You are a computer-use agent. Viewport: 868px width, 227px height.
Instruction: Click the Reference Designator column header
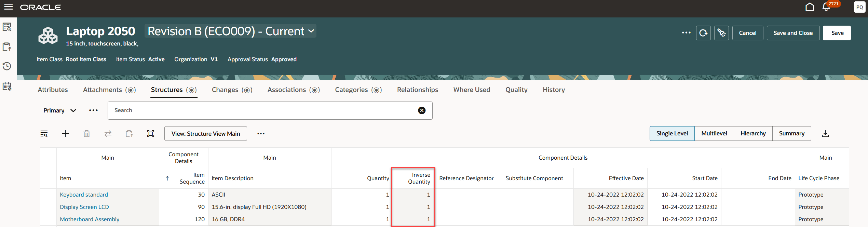(466, 178)
